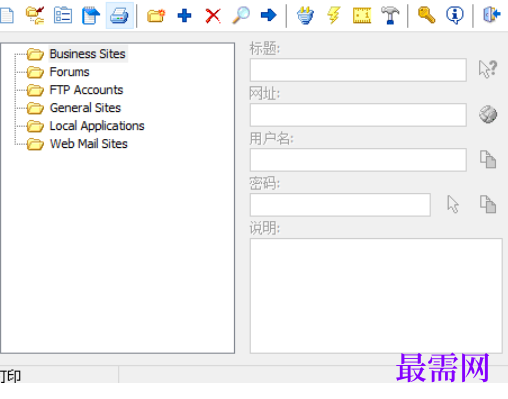This screenshot has height=399, width=508.
Task: Click the yellow lightning bolt icon
Action: [333, 15]
